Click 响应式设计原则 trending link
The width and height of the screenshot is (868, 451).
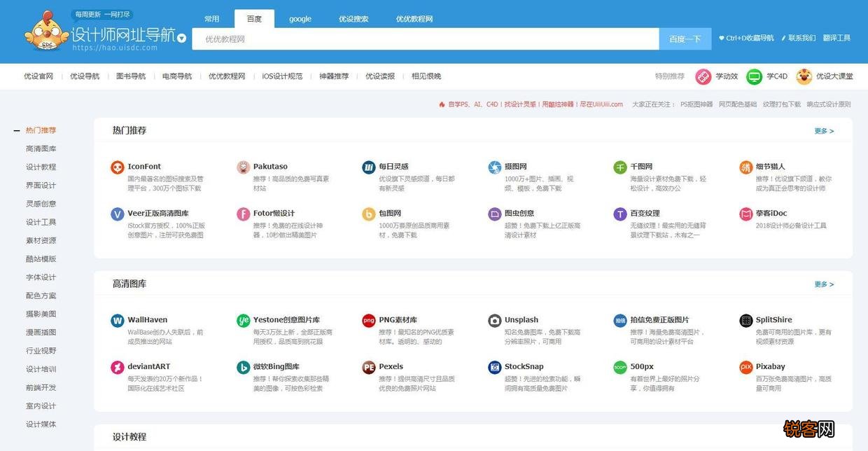coord(829,104)
